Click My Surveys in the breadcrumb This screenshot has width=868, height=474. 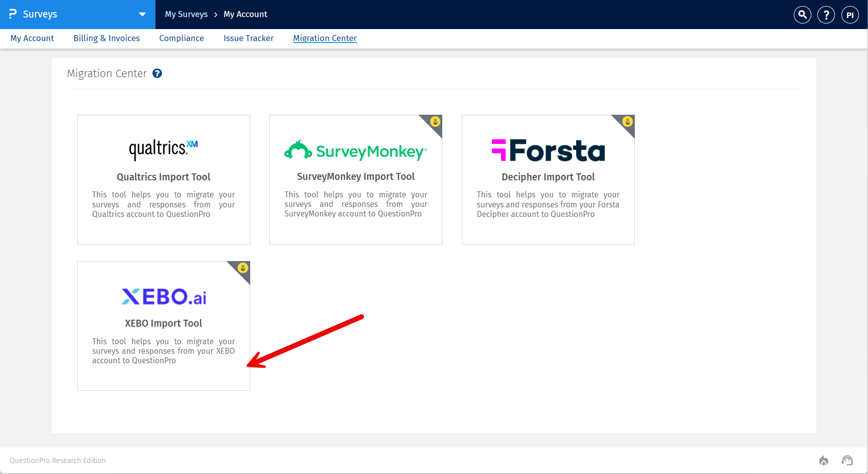(x=186, y=14)
